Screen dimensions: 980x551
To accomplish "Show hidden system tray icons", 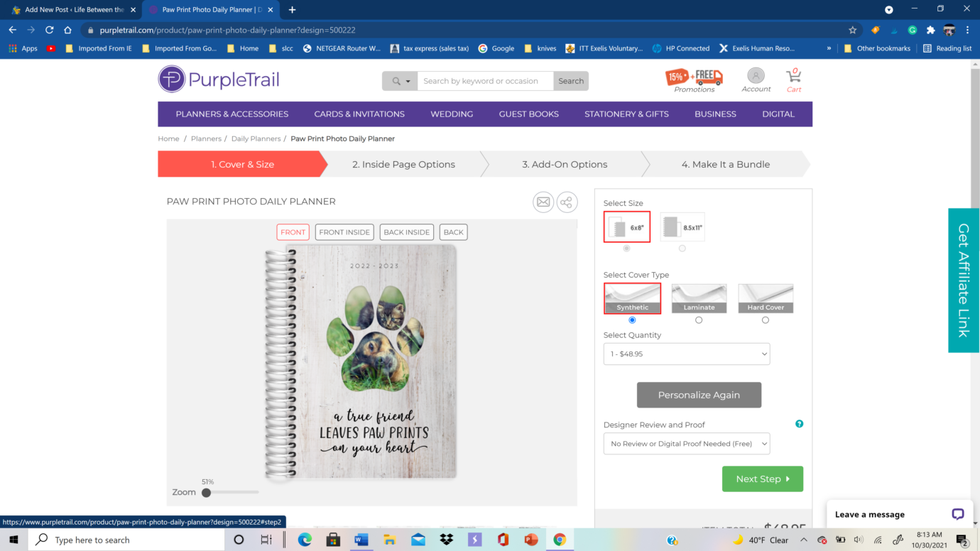I will [804, 540].
